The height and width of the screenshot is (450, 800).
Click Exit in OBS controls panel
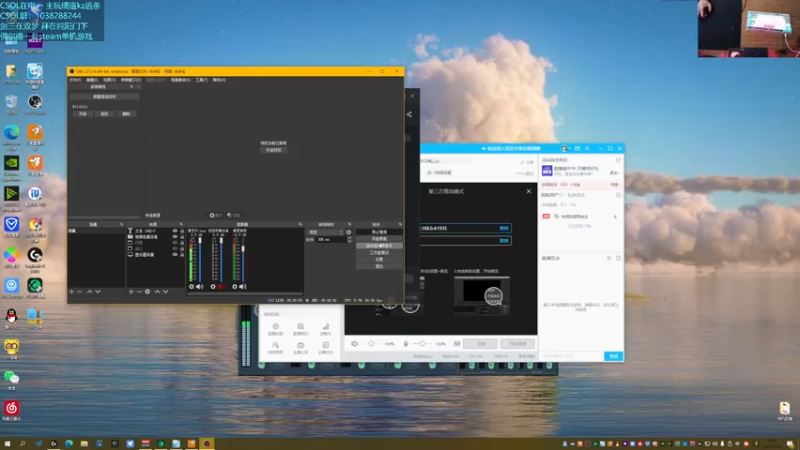coord(379,266)
